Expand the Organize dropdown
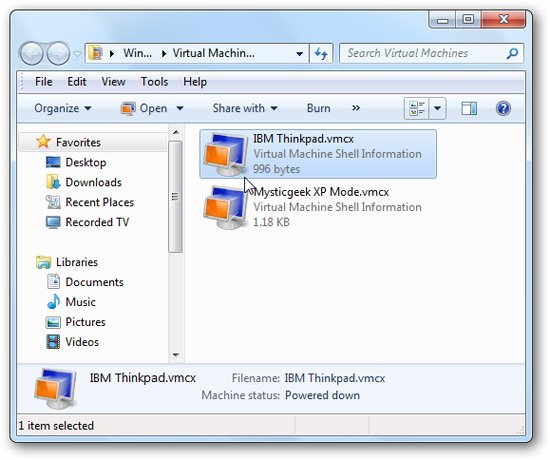Screen dimensions: 550x460 pyautogui.click(x=63, y=108)
